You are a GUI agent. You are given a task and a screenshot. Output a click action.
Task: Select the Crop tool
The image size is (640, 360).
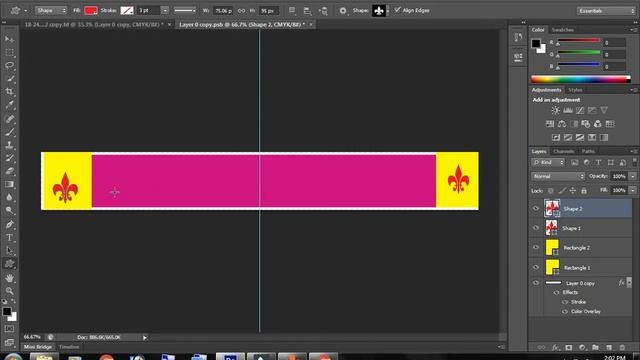(x=9, y=91)
